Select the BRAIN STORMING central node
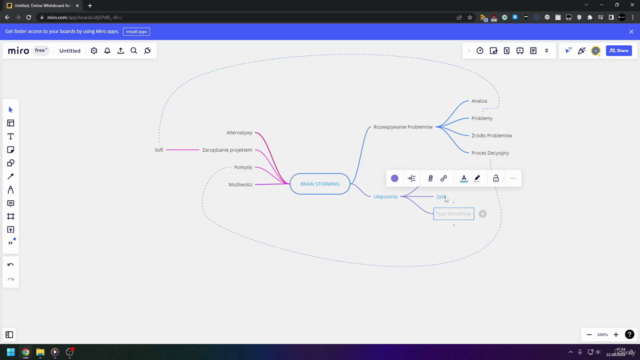640x360 pixels. [x=320, y=184]
